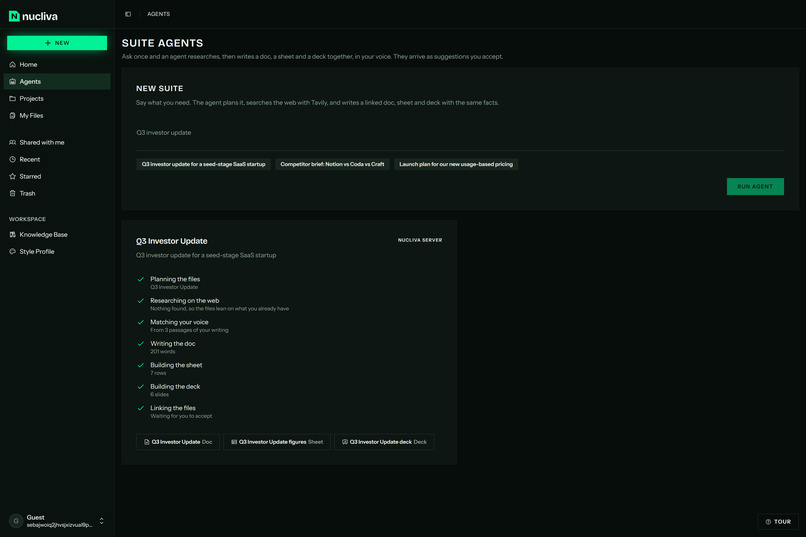Screen dimensions: 806x537
Task: Click the Nucliva Server label
Action: point(419,240)
